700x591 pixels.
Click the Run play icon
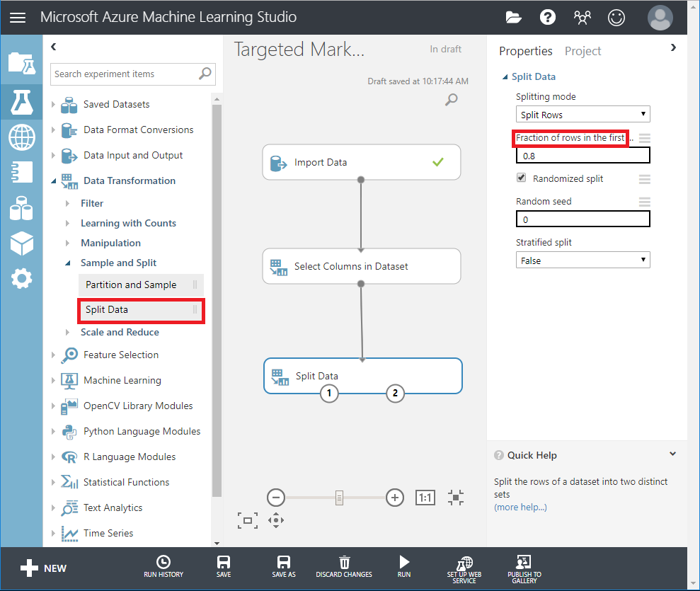point(404,562)
